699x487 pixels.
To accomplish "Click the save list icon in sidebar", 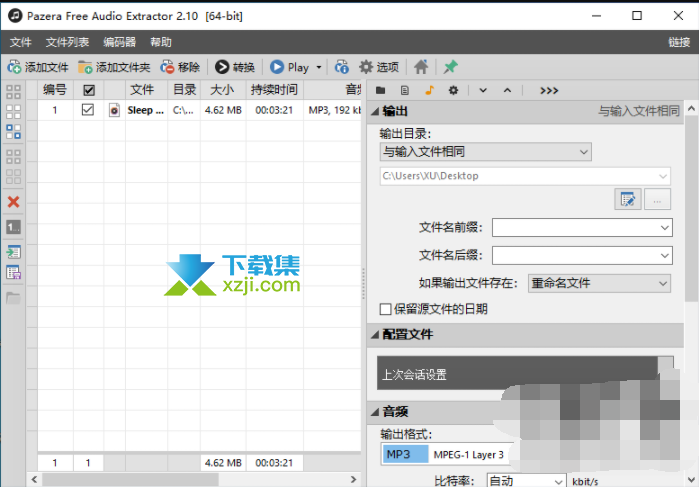I will (13, 272).
